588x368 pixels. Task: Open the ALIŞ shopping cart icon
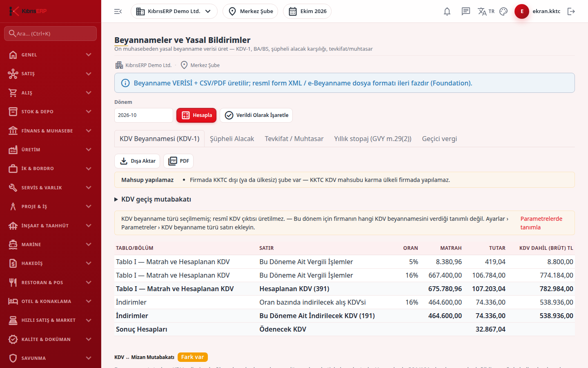pyautogui.click(x=13, y=93)
